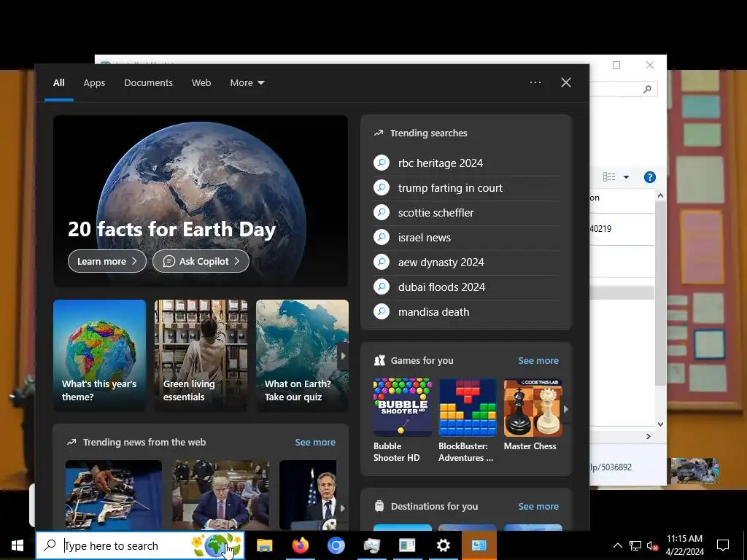Switch to the Web search tab
747x560 pixels.
(201, 83)
